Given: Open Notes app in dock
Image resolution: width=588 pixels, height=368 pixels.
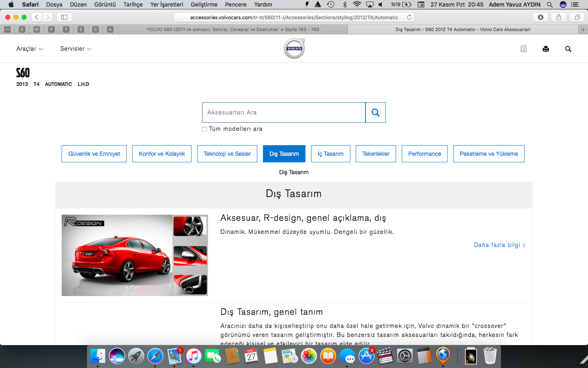Looking at the screenshot, I should 270,356.
